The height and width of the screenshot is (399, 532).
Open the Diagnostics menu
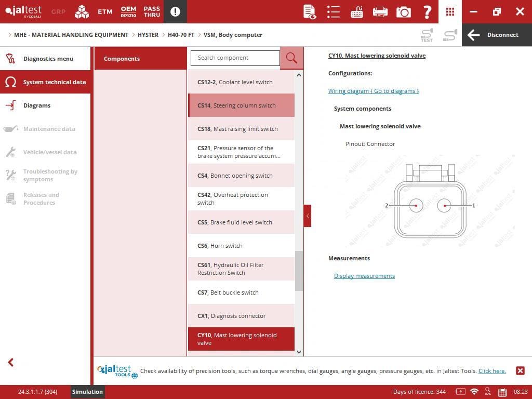pyautogui.click(x=48, y=59)
